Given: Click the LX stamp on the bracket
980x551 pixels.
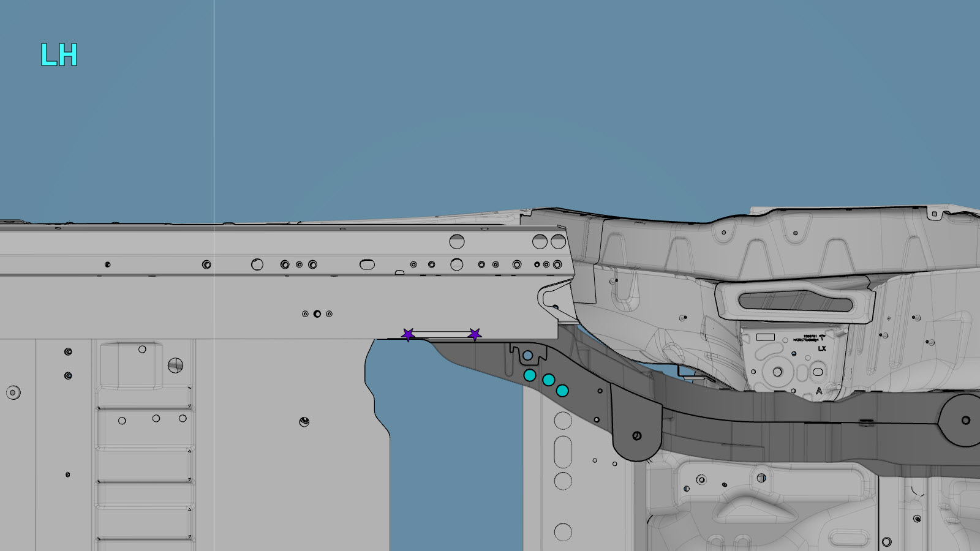Looking at the screenshot, I should tap(821, 348).
